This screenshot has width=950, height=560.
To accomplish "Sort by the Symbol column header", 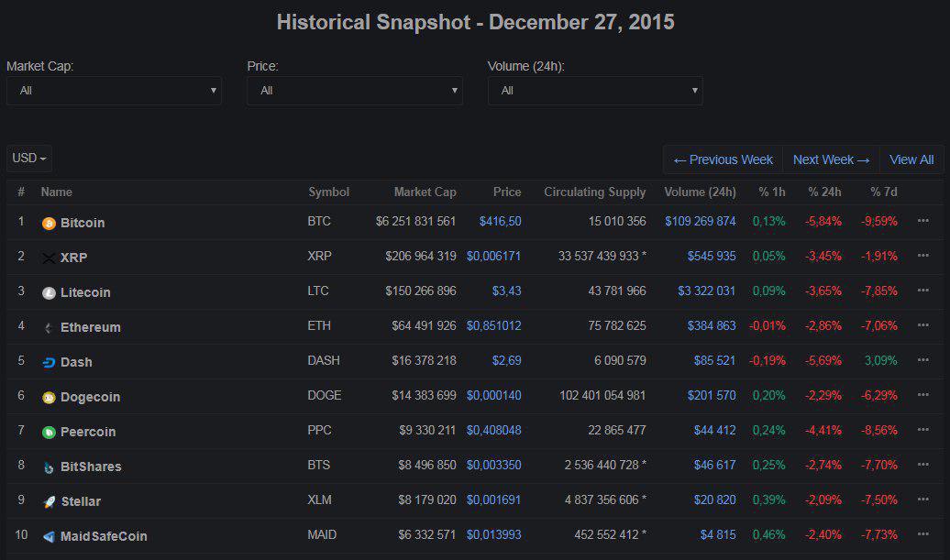I will pyautogui.click(x=328, y=192).
